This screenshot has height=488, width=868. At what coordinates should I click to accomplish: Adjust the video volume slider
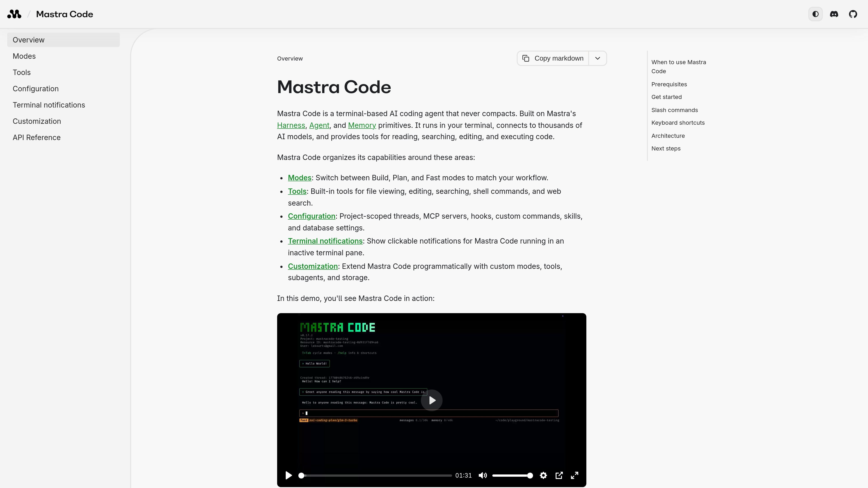512,476
